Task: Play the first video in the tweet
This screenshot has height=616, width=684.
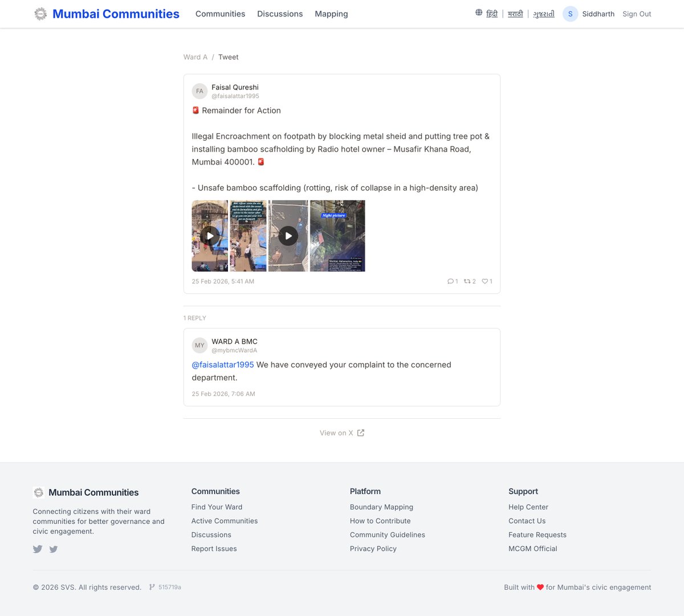Action: point(210,235)
